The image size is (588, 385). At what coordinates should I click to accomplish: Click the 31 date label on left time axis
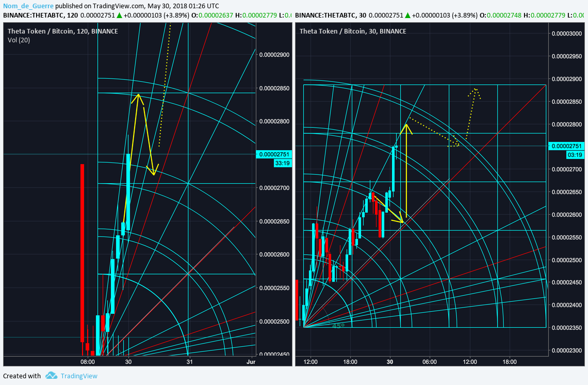pyautogui.click(x=190, y=362)
